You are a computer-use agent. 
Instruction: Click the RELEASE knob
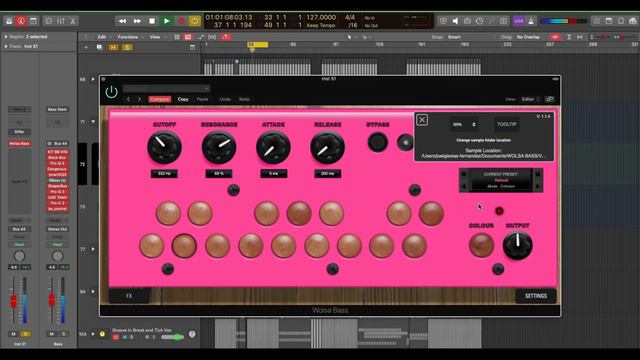(327, 147)
